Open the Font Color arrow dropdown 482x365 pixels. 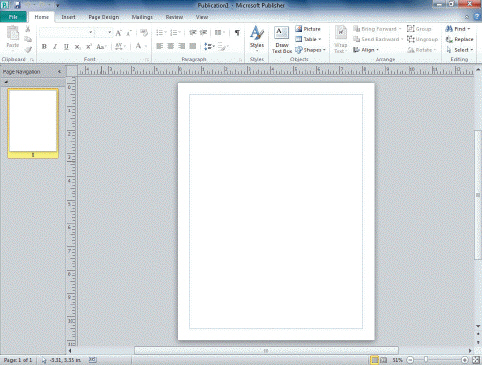(x=146, y=47)
